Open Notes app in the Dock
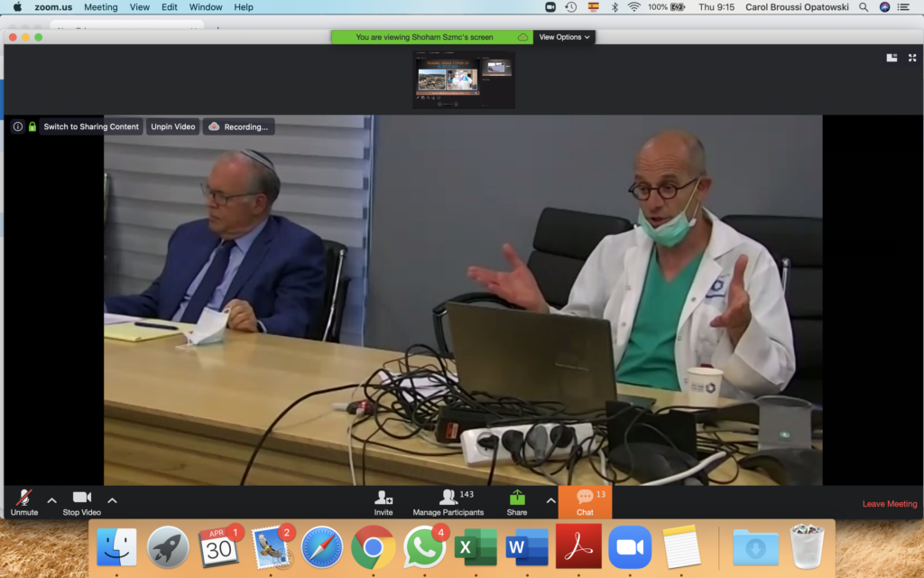The image size is (924, 578). [x=681, y=547]
